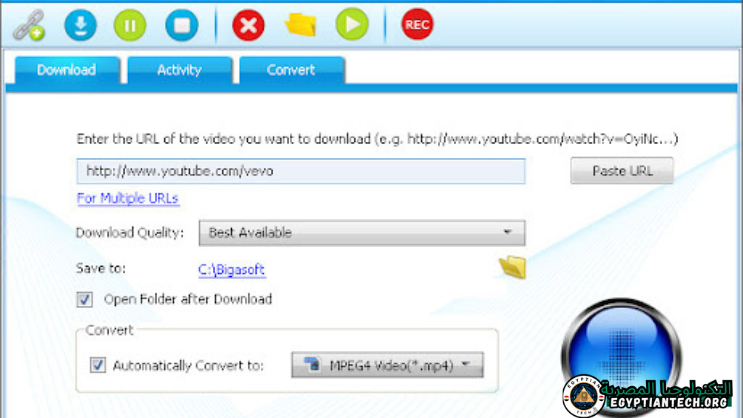Stop the download using blue stop icon
Viewport: 743px width, 418px height.
[181, 25]
